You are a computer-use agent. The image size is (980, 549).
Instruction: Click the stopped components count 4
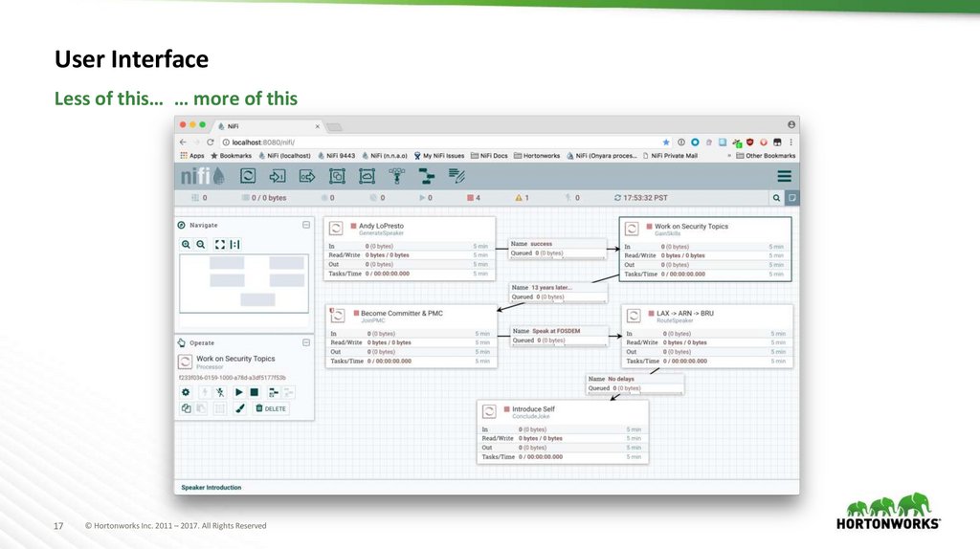(473, 198)
